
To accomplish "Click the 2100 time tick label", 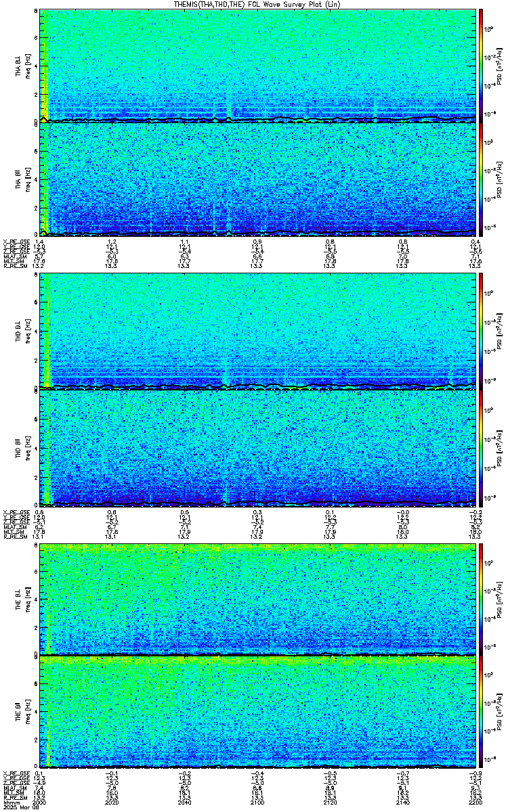I will point(257,803).
